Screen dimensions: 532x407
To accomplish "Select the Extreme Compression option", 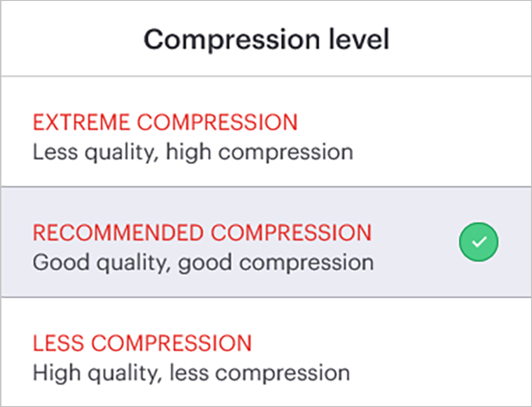I will click(266, 131).
